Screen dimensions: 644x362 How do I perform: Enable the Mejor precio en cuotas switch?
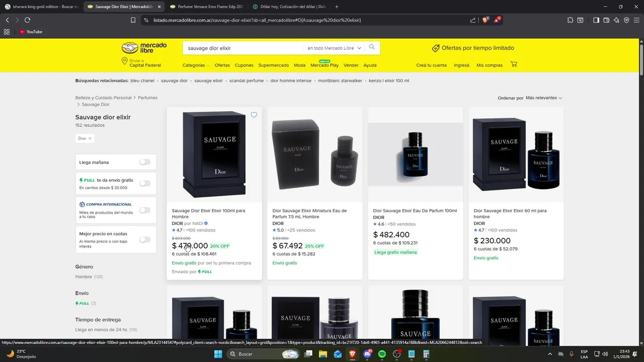pyautogui.click(x=145, y=239)
